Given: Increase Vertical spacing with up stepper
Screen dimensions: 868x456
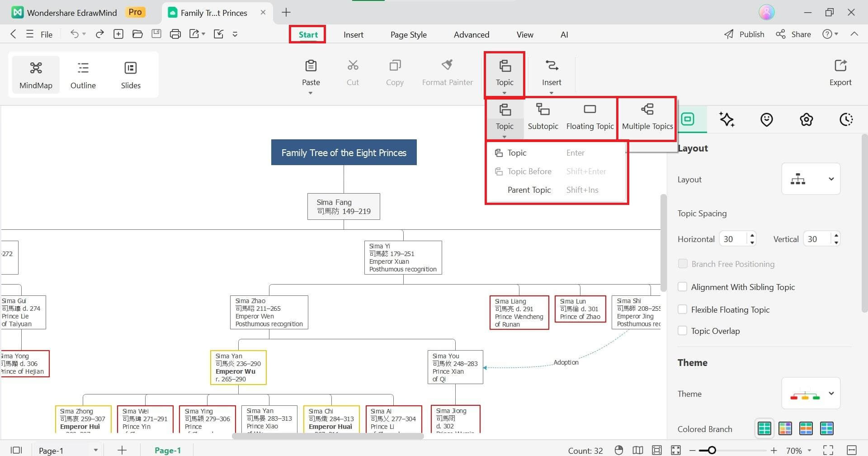Looking at the screenshot, I should tap(836, 235).
